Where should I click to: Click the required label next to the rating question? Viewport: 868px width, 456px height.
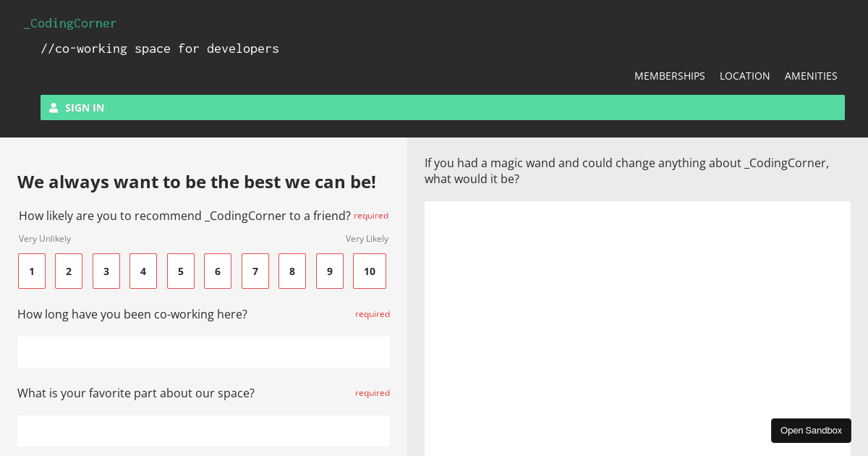371,215
